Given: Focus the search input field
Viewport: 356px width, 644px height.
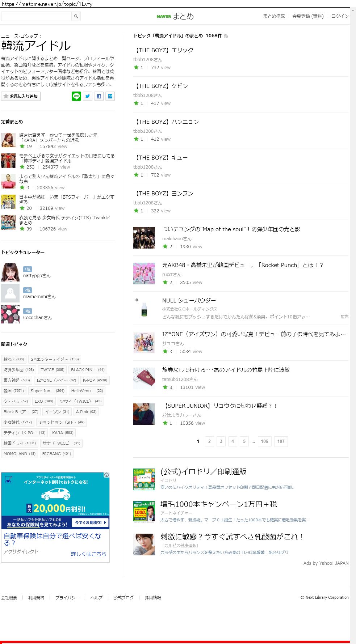Looking at the screenshot, I should click(x=36, y=16).
